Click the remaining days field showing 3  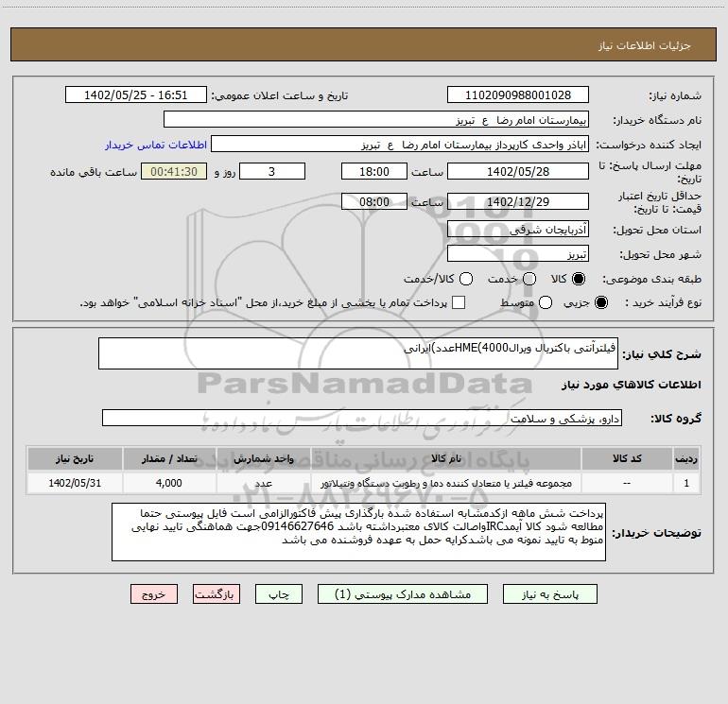point(272,171)
